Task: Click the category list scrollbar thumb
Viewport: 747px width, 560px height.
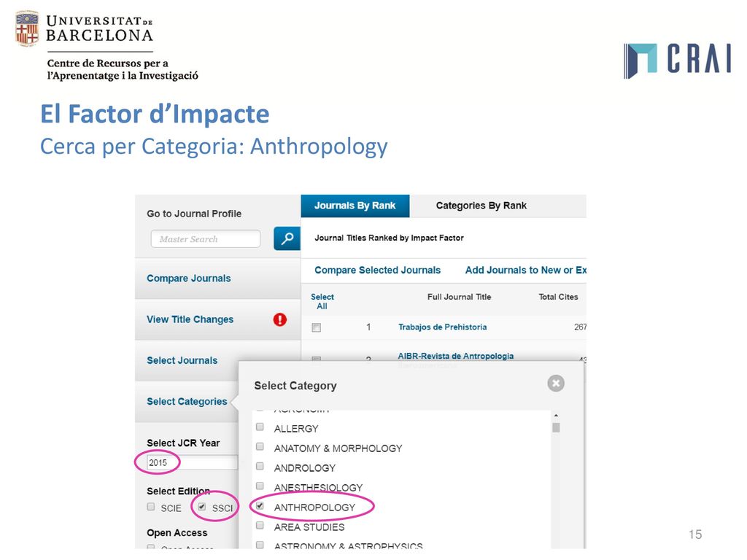Action: [x=556, y=427]
